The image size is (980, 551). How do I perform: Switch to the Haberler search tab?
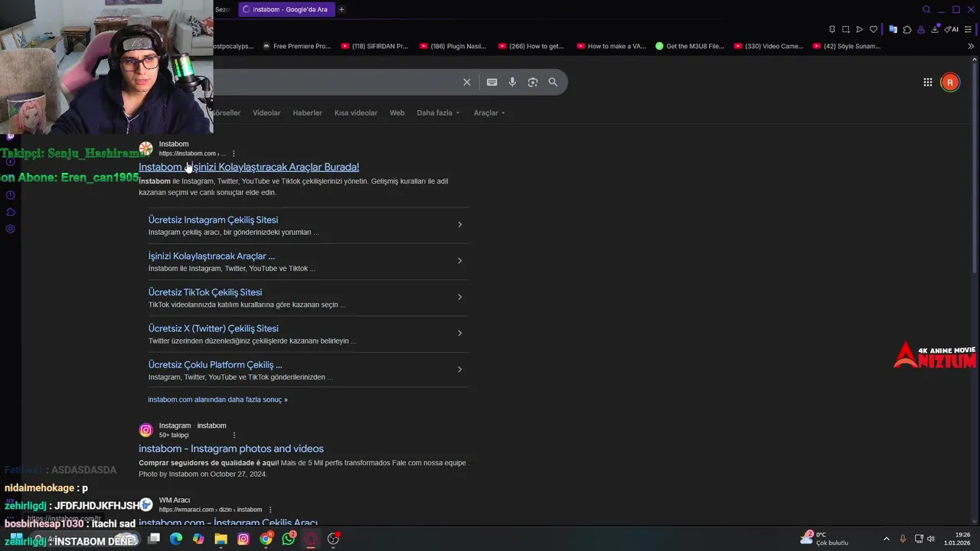tap(307, 112)
